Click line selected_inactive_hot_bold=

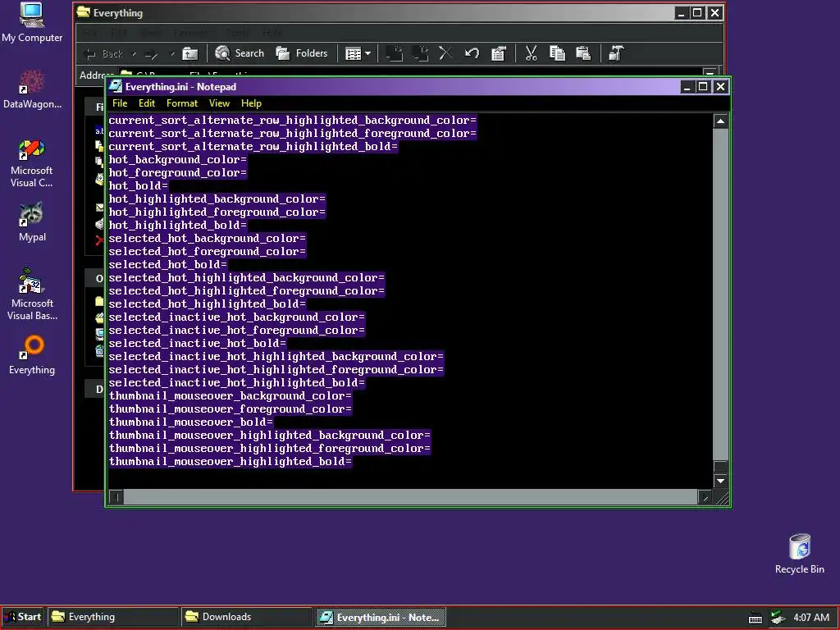pyautogui.click(x=197, y=344)
